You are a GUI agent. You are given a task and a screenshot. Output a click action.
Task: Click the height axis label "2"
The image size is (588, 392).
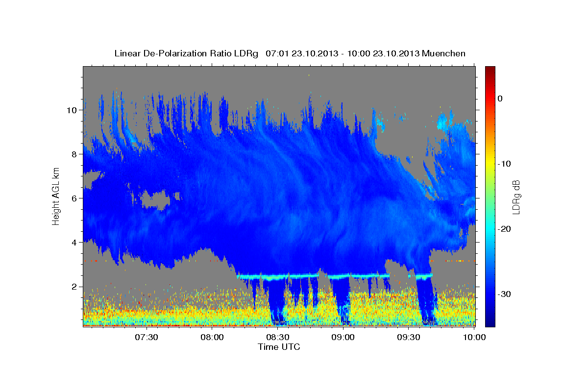click(75, 287)
